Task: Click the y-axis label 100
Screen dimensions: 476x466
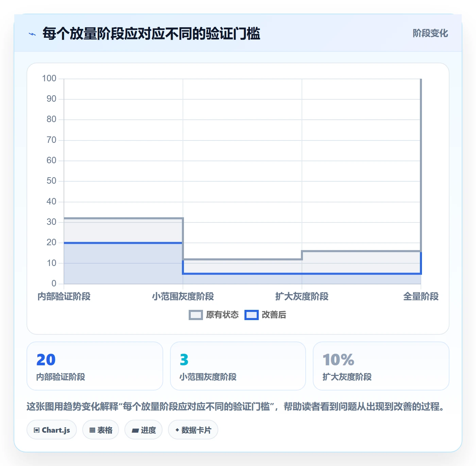Action: tap(49, 79)
